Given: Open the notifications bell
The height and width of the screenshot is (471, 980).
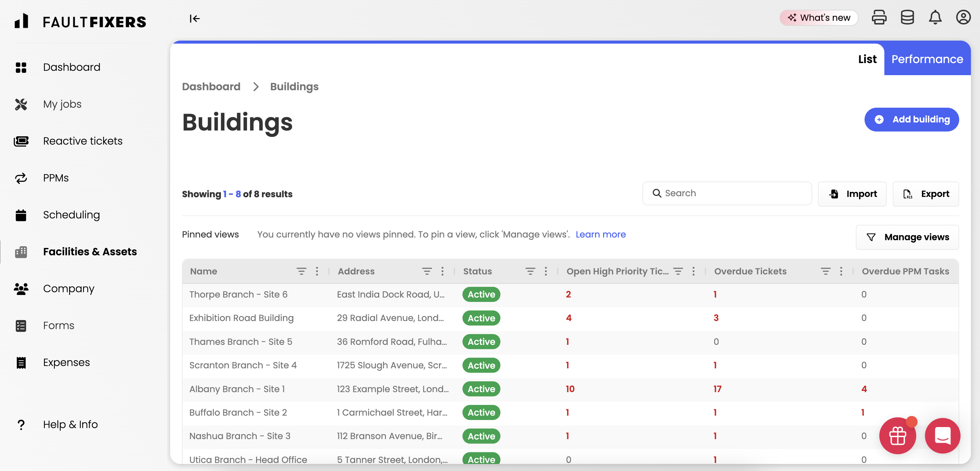Looking at the screenshot, I should point(935,17).
